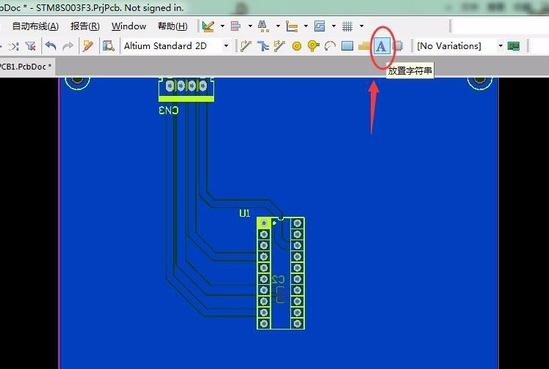The image size is (549, 369).
Task: Click the clear filter icon
Action: coord(30,46)
